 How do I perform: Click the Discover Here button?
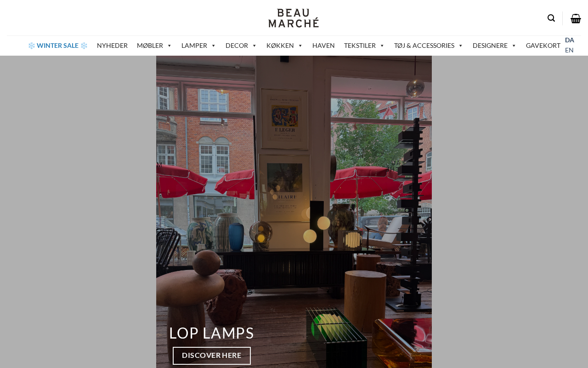[x=212, y=356]
